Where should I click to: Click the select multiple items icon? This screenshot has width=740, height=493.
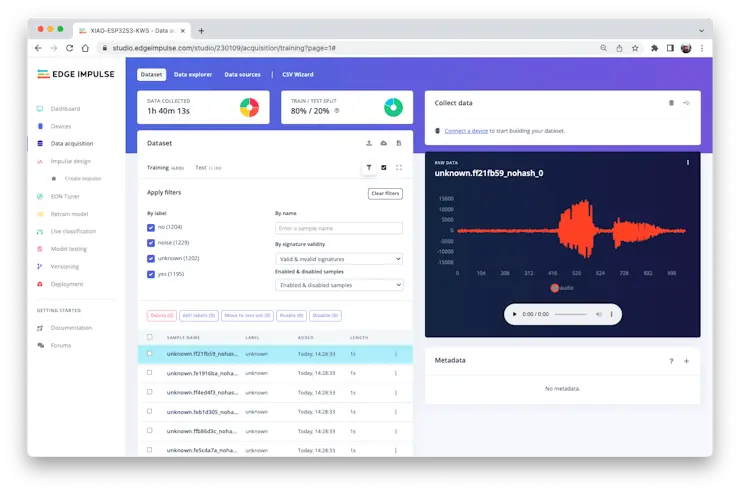[x=384, y=168]
